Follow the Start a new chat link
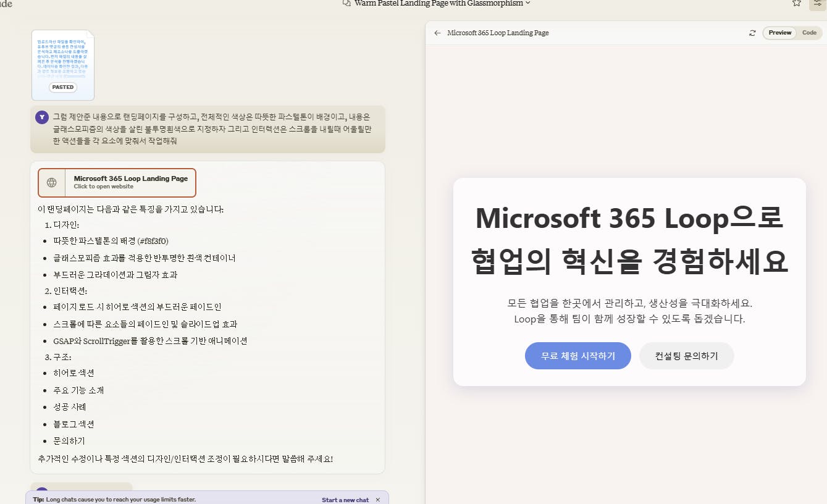Viewport: 827px width, 504px height. (x=345, y=500)
